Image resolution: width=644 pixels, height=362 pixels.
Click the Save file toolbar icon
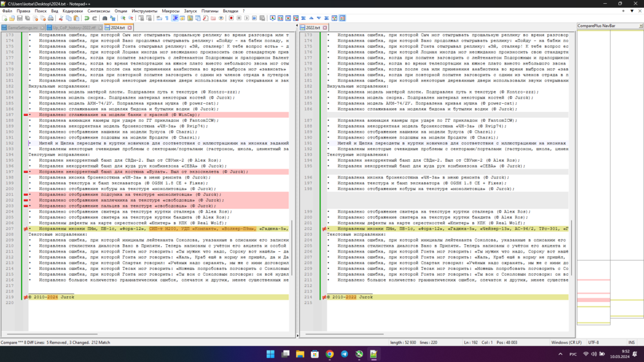pyautogui.click(x=21, y=18)
